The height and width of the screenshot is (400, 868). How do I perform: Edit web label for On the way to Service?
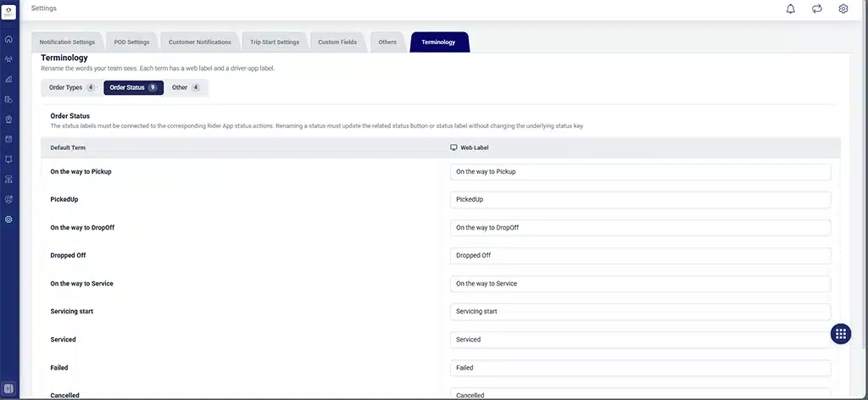[x=641, y=284]
